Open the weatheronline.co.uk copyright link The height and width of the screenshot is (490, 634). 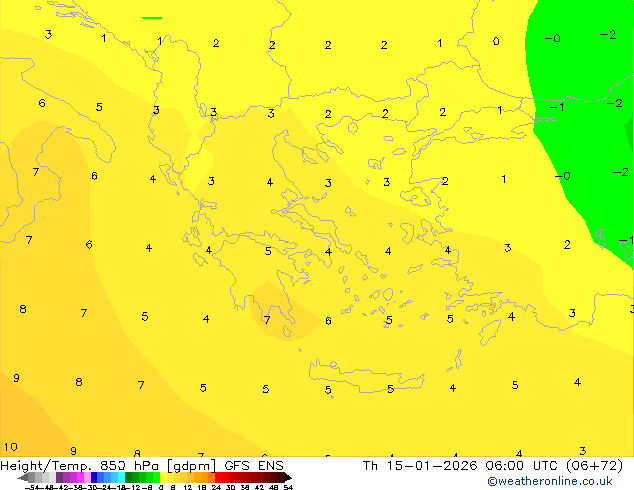549,481
